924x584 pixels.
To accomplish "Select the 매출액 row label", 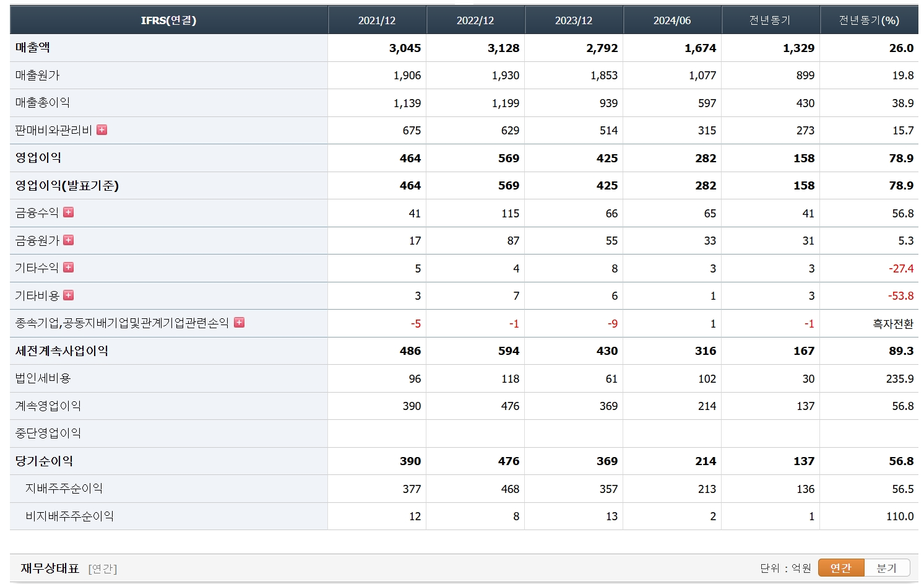I will click(33, 48).
